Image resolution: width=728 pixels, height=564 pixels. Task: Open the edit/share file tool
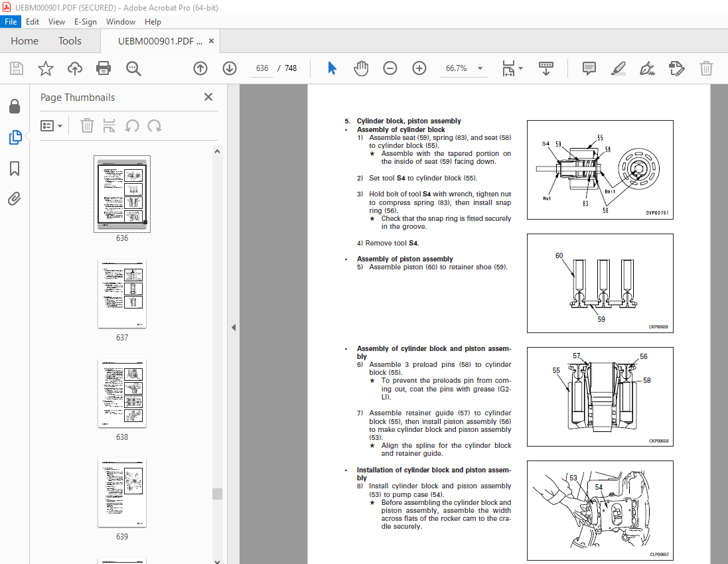676,69
